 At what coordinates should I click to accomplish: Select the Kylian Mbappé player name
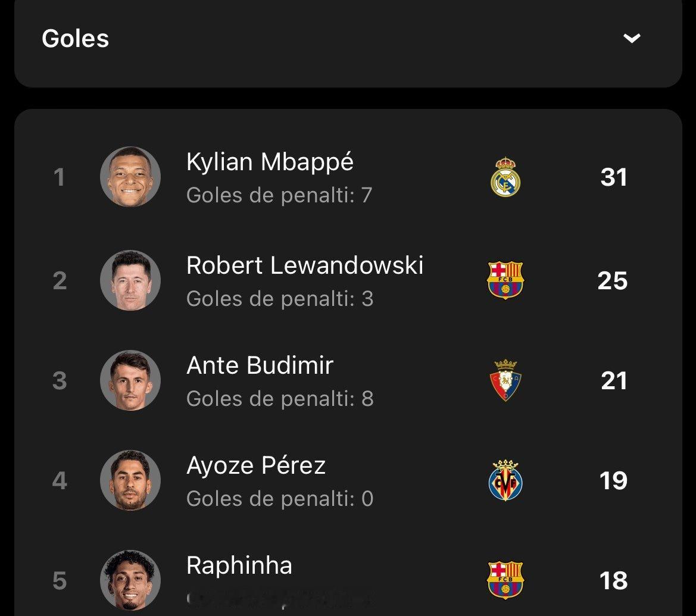[x=270, y=162]
